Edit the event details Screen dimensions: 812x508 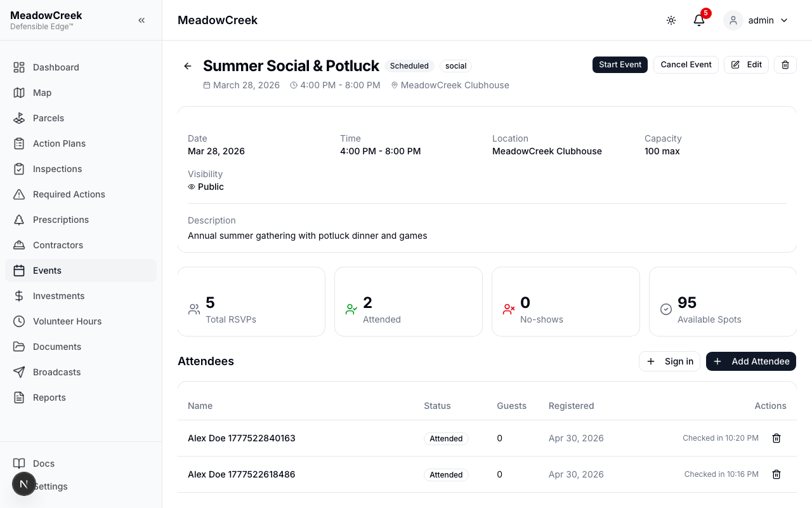[746, 65]
